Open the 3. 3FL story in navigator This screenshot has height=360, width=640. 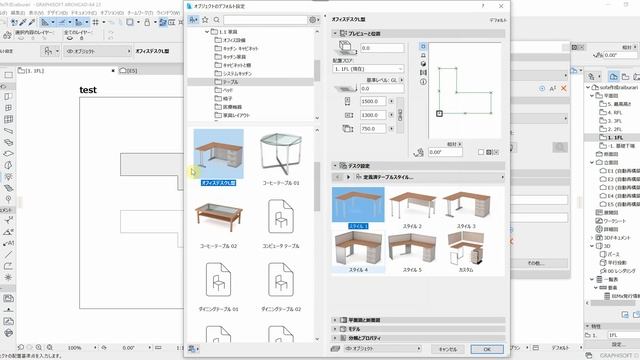pos(610,121)
